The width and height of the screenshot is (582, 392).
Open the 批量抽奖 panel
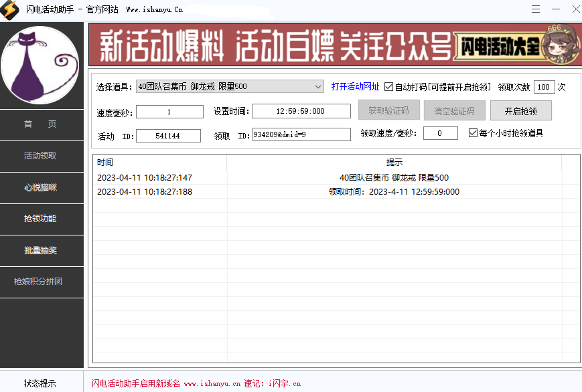click(42, 250)
